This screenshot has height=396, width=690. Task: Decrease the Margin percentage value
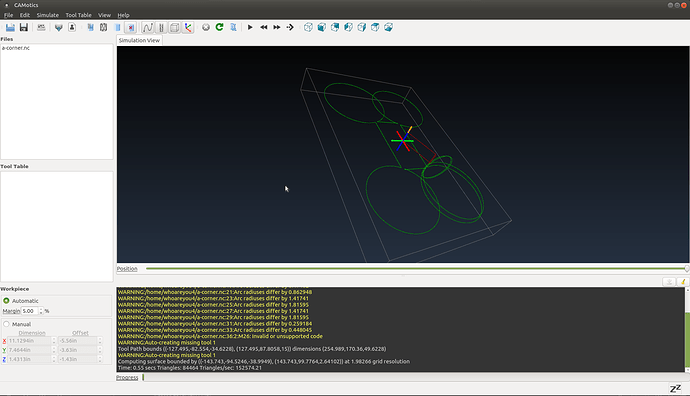pos(41,313)
